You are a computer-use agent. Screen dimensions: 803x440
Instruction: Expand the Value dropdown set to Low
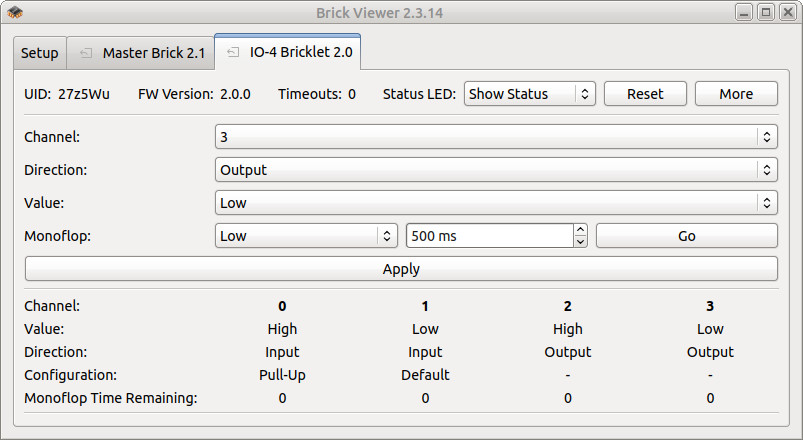(x=496, y=203)
